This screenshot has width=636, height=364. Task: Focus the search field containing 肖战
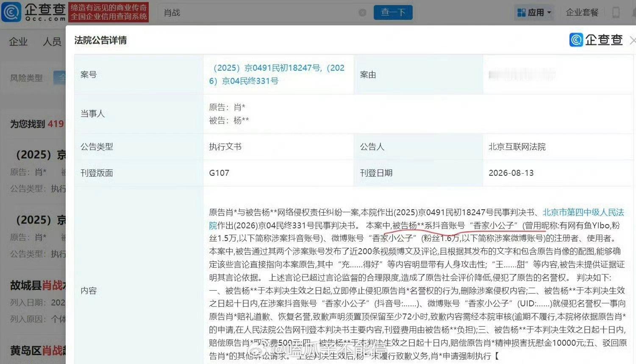[264, 13]
